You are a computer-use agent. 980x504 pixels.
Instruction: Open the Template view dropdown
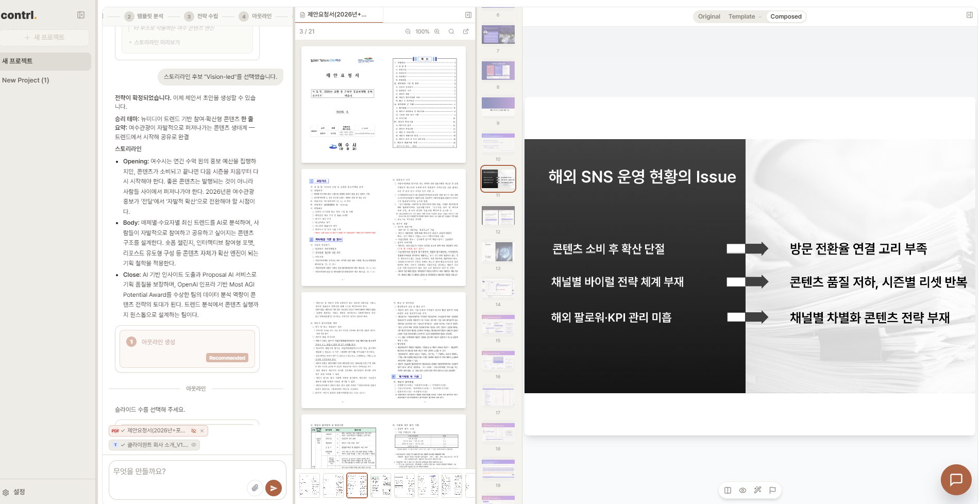(x=745, y=16)
